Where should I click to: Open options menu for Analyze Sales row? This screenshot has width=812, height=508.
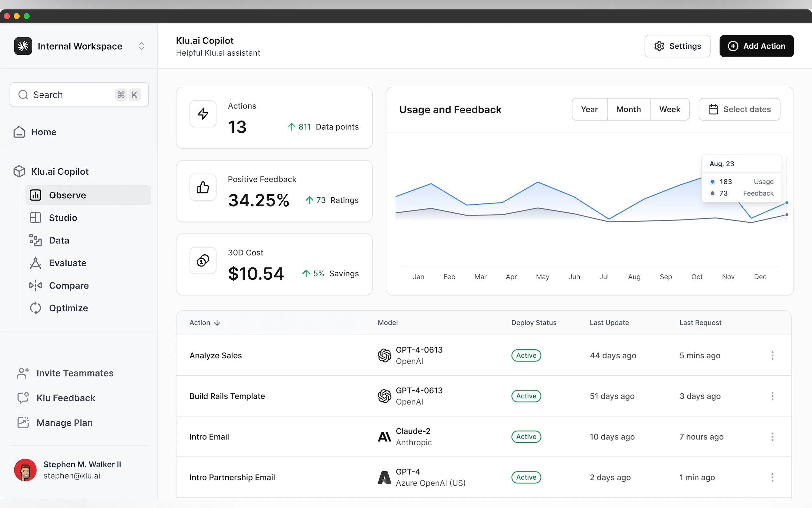pyautogui.click(x=772, y=355)
